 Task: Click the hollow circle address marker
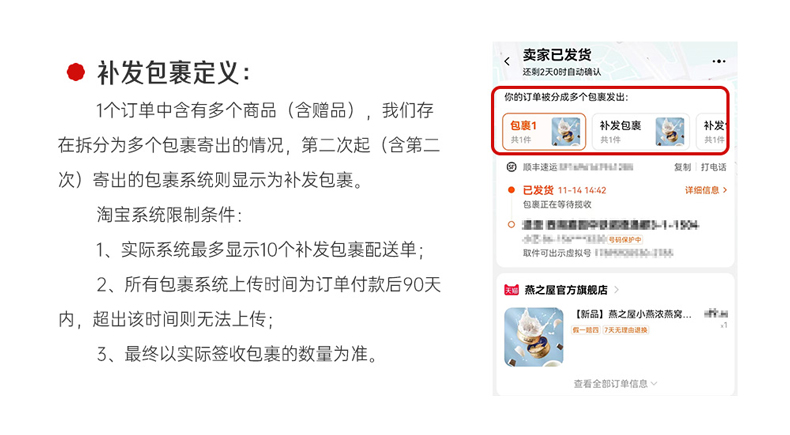click(511, 225)
